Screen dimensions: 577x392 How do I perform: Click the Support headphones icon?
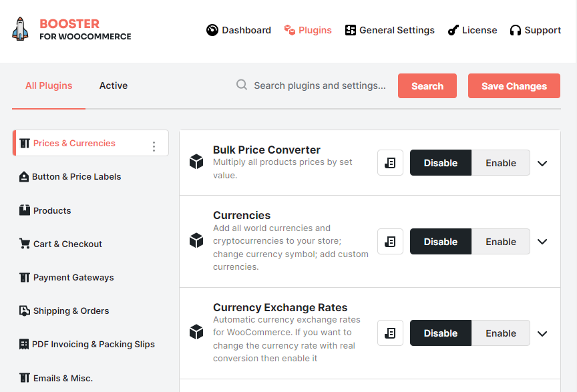515,30
